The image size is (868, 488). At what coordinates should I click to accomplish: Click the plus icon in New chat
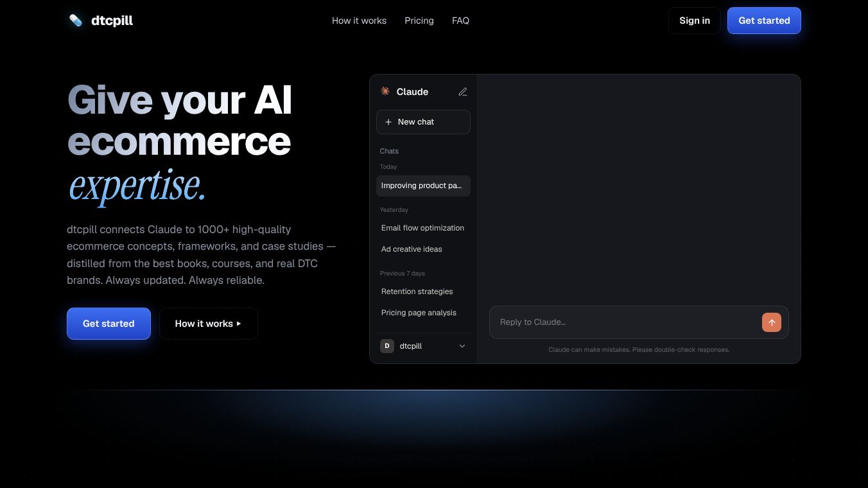(x=388, y=122)
